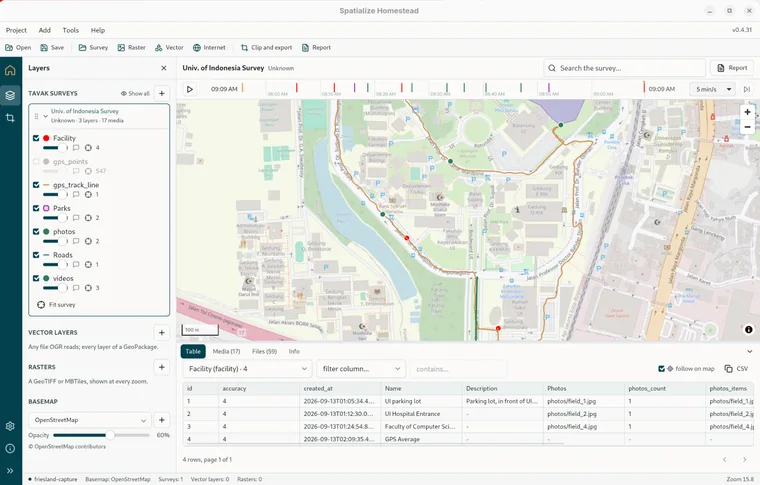
Task: Uncheck the Facility layer checkbox
Action: tap(36, 138)
